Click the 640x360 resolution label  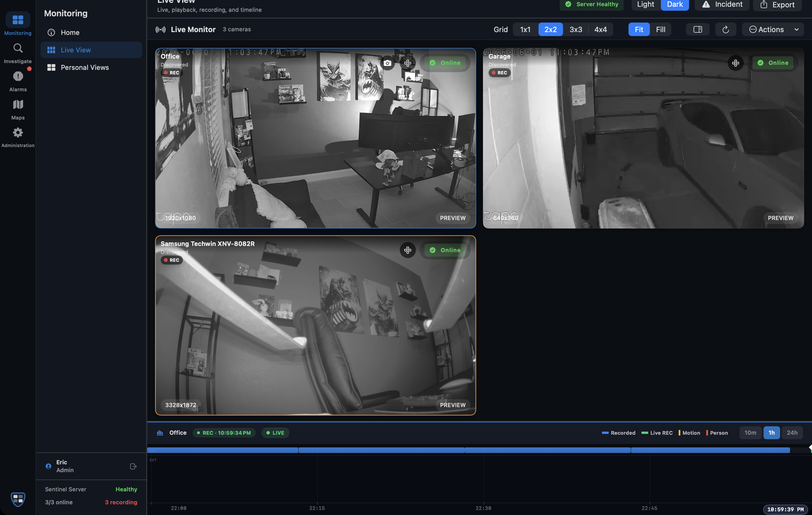click(x=505, y=218)
